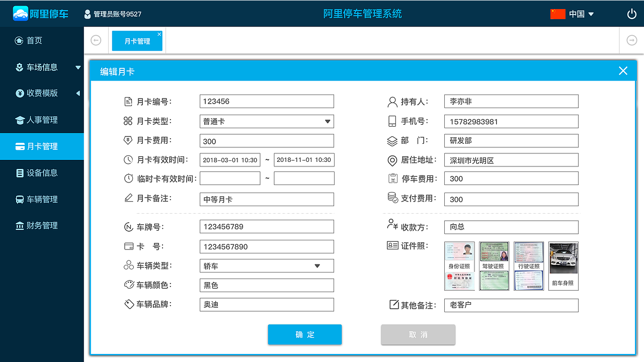Open the 身份证照 ID photo thumbnail
The image size is (644, 362).
click(x=459, y=266)
